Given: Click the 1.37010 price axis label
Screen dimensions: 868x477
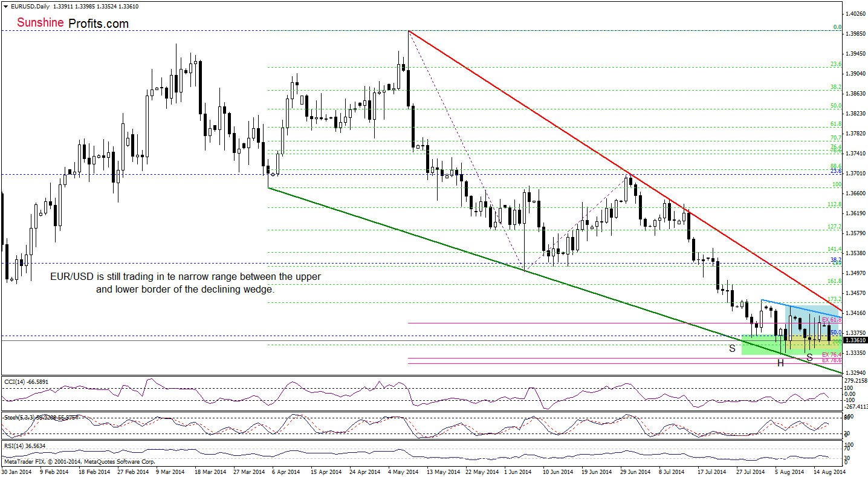Looking at the screenshot, I should [855, 174].
